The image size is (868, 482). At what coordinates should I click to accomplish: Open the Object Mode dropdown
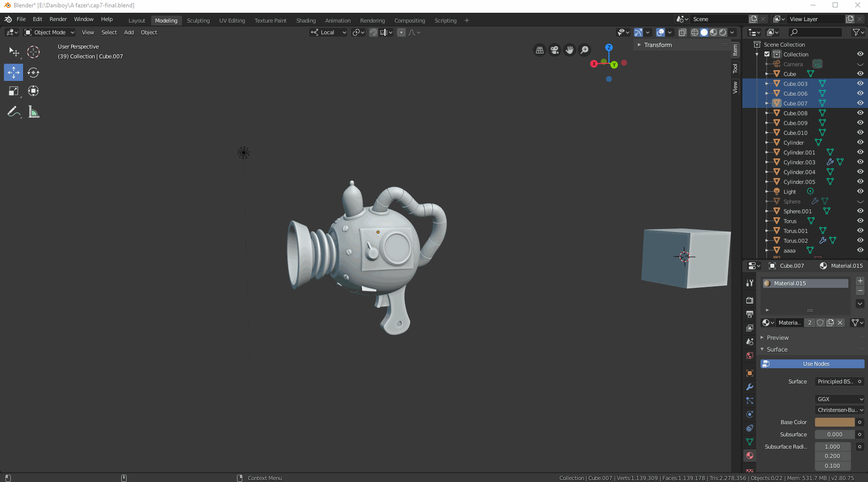(50, 32)
